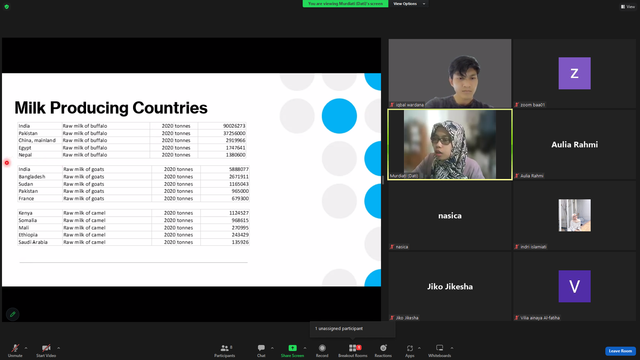The height and width of the screenshot is (360, 640).
Task: Open the Reactions menu
Action: point(383,350)
